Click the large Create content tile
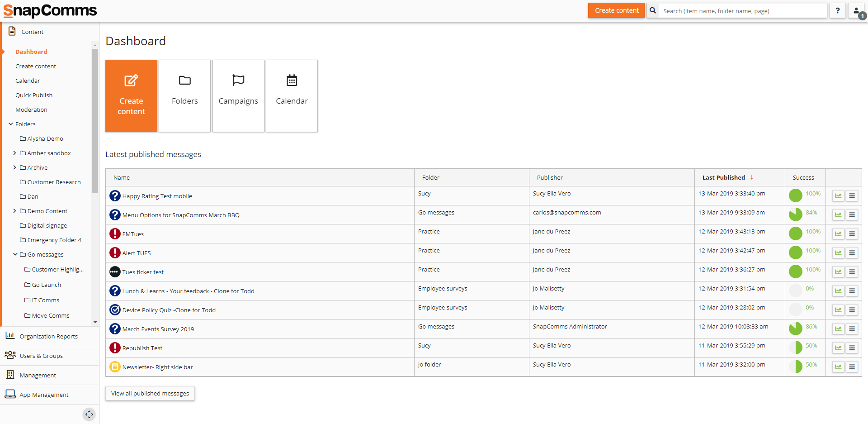This screenshot has height=424, width=868. tap(131, 96)
